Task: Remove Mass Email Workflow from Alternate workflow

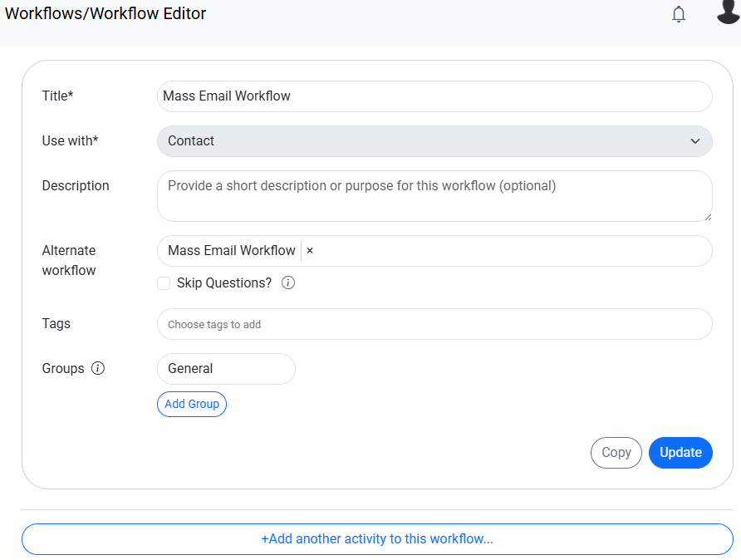Action: point(310,251)
